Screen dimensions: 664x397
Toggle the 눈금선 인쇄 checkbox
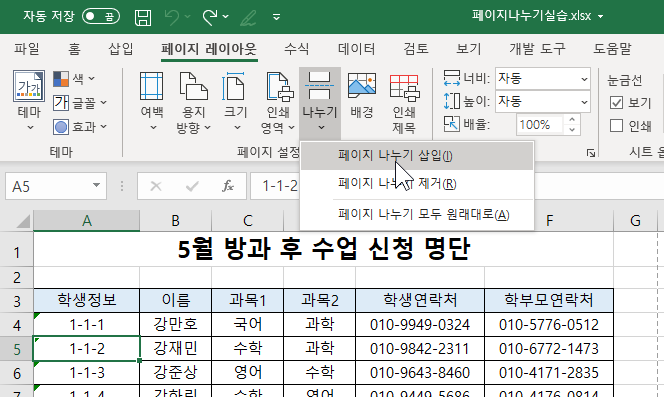tap(617, 125)
